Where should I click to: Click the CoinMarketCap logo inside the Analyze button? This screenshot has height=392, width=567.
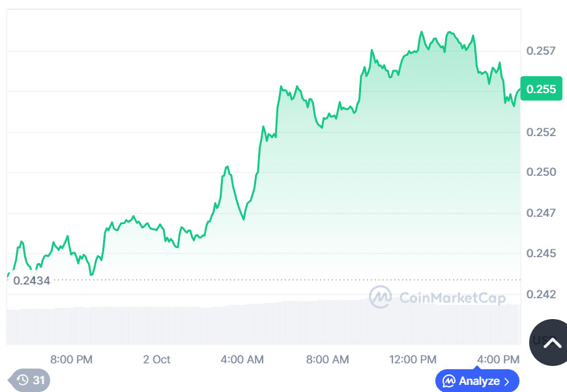tap(449, 381)
